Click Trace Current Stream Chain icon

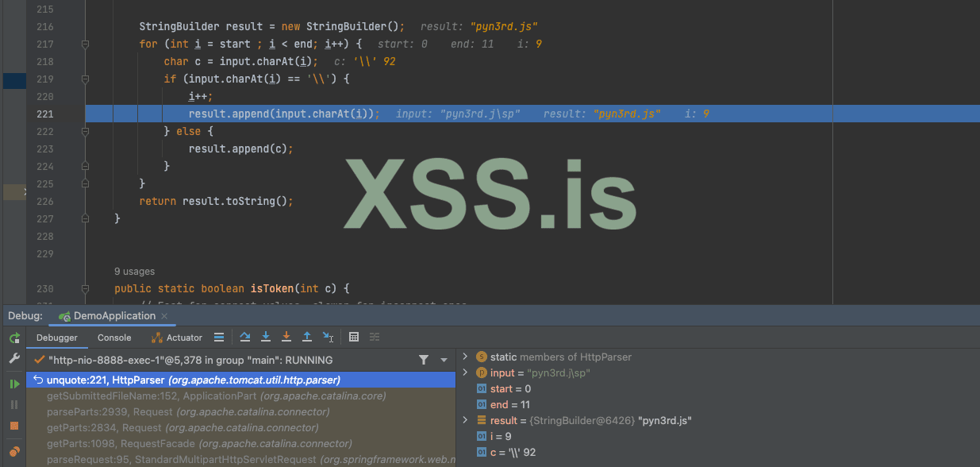(375, 338)
